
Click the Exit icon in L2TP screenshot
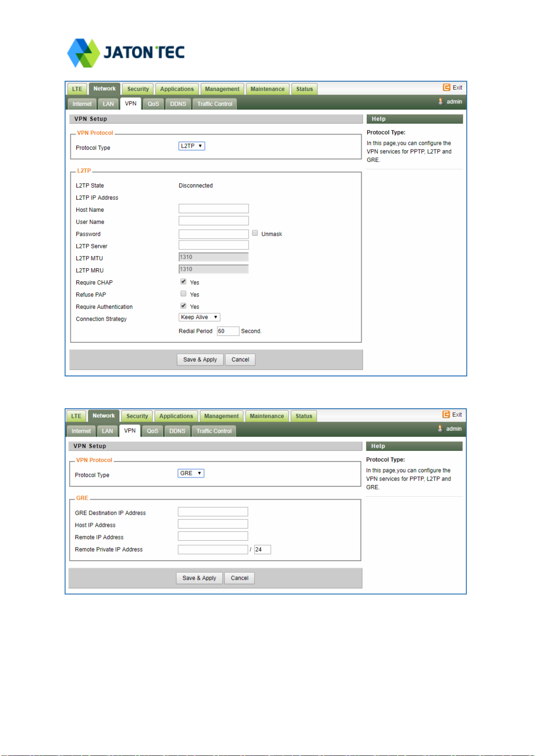point(447,87)
